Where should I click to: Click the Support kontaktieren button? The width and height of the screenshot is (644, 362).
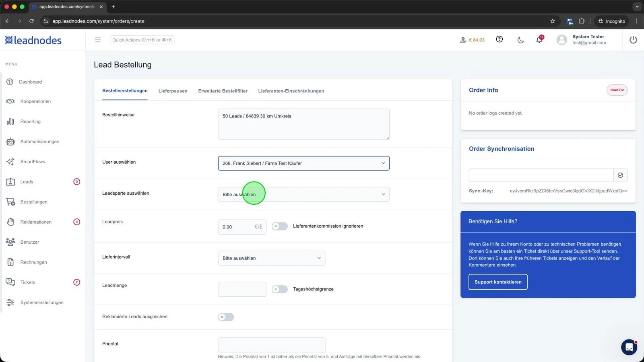tap(498, 282)
